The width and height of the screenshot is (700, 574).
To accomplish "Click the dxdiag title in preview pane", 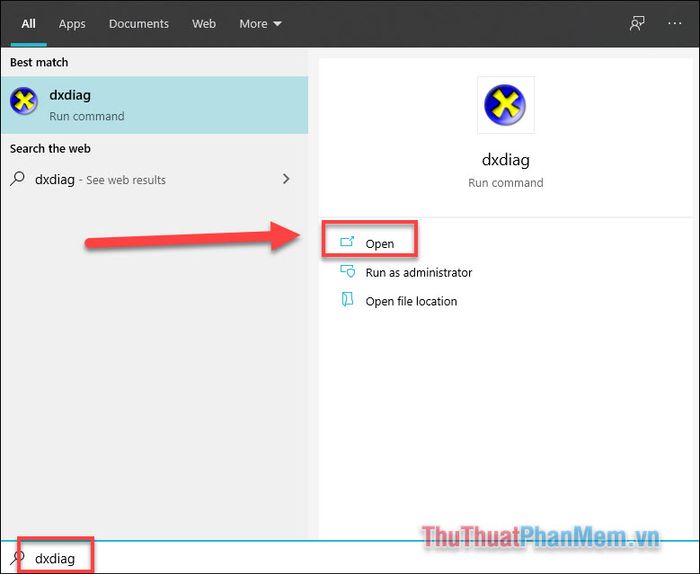I will point(506,159).
